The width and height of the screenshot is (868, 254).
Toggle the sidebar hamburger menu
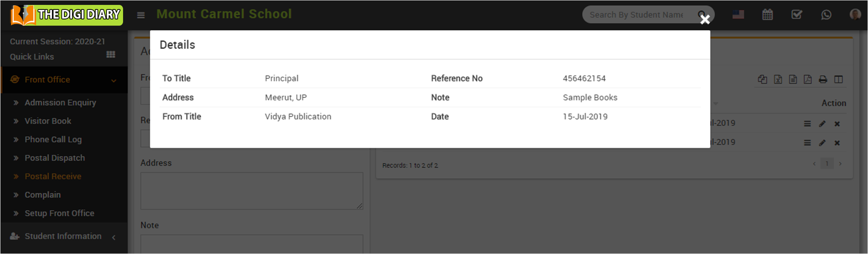point(141,15)
